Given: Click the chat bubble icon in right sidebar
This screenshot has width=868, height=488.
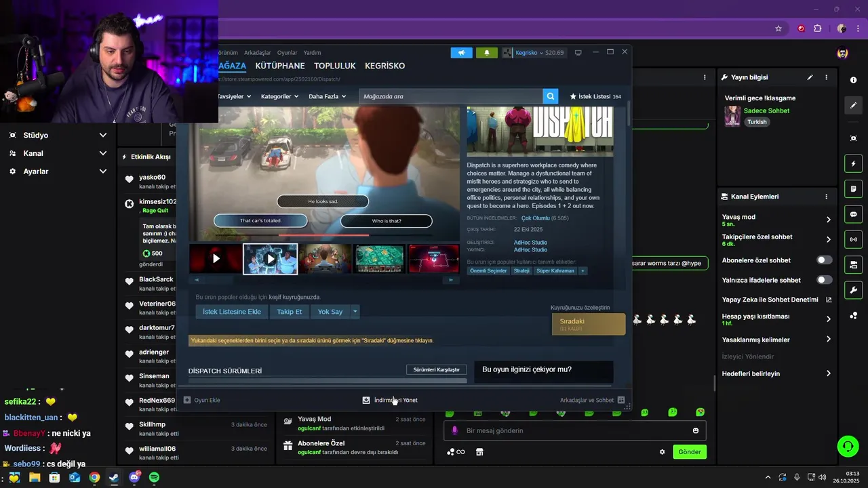Looking at the screenshot, I should [x=853, y=214].
